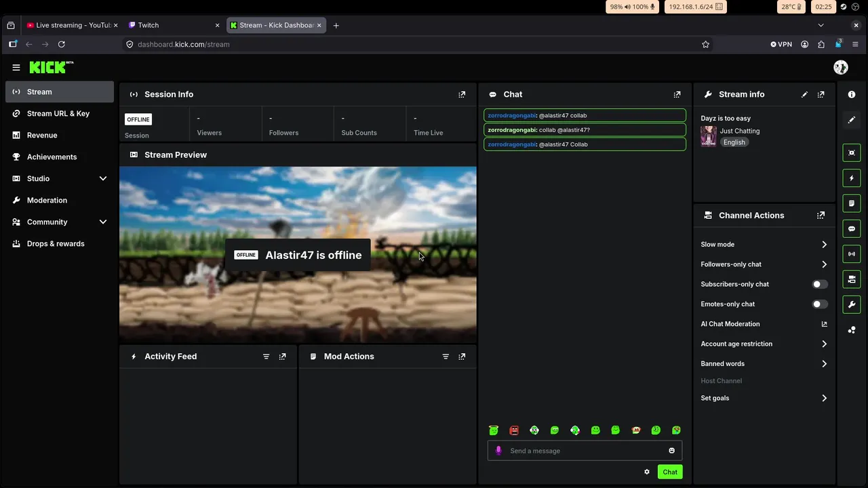
Task: Pop out the Activity Feed panel
Action: (x=283, y=357)
